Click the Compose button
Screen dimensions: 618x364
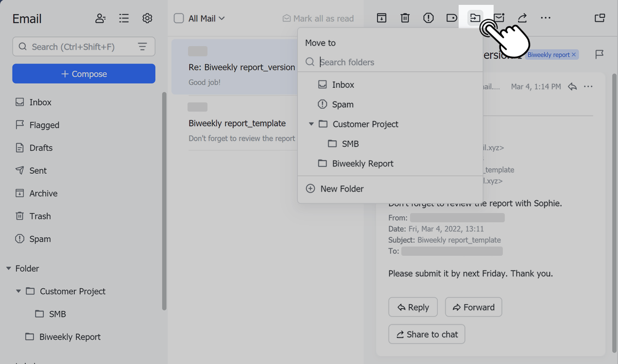[84, 74]
